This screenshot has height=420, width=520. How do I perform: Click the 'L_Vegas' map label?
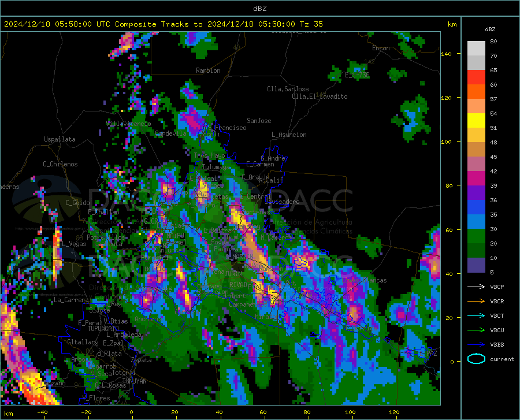point(74,244)
